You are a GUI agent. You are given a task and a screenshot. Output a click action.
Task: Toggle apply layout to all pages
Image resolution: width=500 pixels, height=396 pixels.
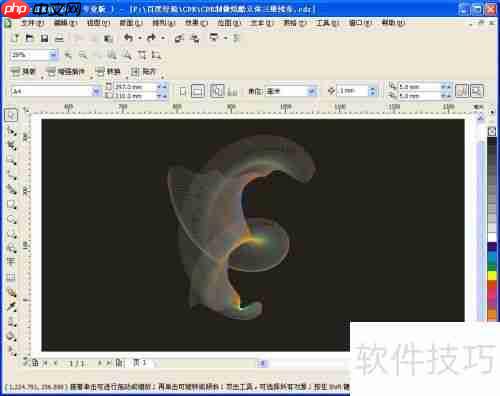[x=217, y=91]
